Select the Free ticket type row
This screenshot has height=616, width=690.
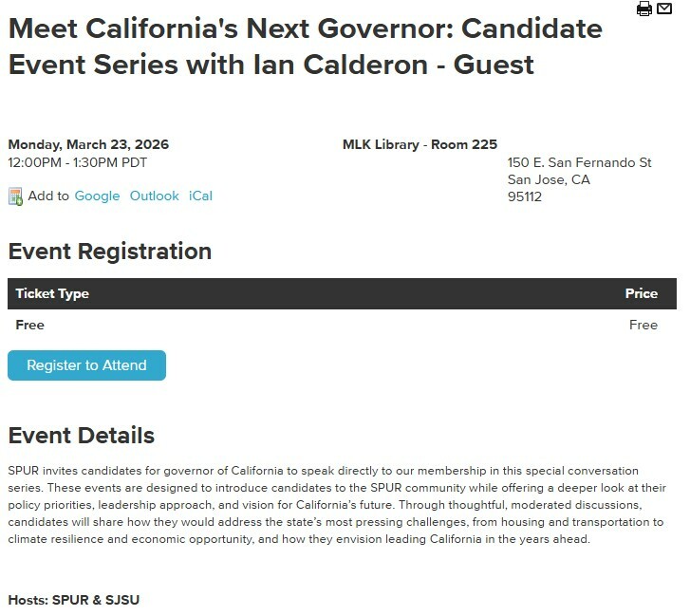coord(30,325)
